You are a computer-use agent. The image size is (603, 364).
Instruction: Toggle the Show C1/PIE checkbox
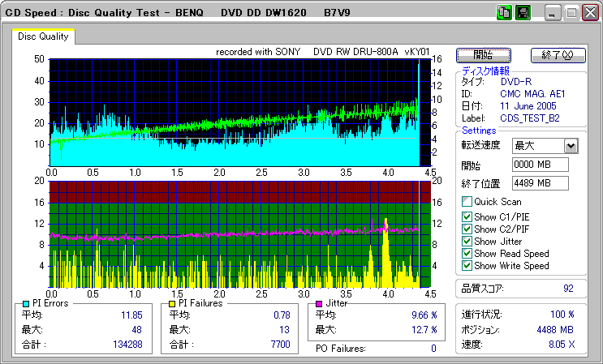click(x=467, y=217)
